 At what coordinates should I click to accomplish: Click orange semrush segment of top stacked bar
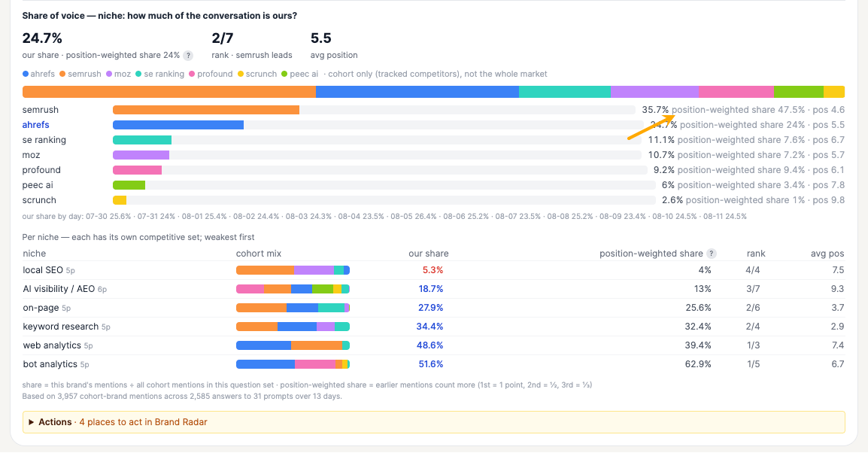tap(168, 92)
